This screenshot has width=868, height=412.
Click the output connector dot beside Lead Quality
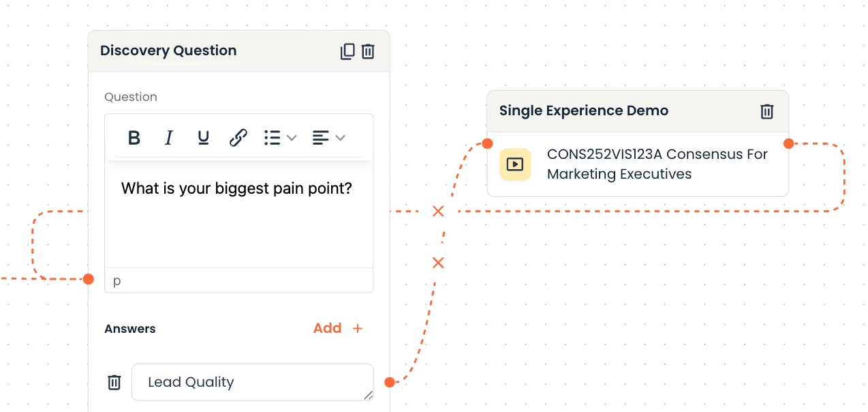[390, 382]
